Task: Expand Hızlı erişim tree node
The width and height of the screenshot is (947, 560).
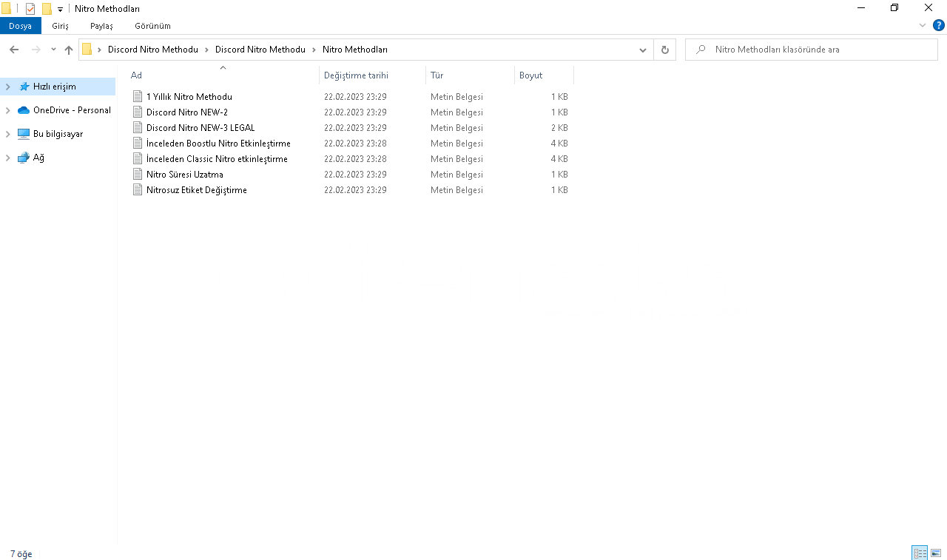Action: (8, 87)
